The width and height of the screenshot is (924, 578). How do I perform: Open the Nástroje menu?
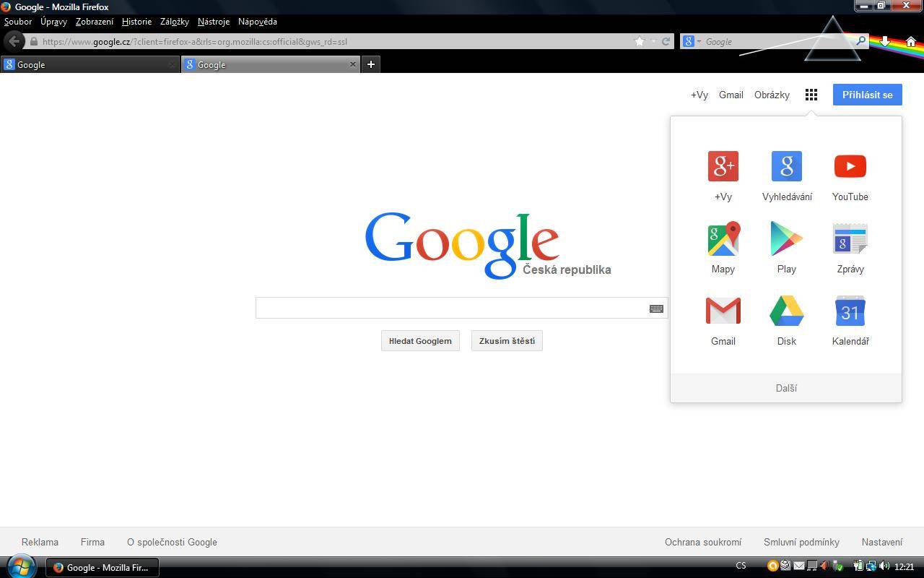214,22
